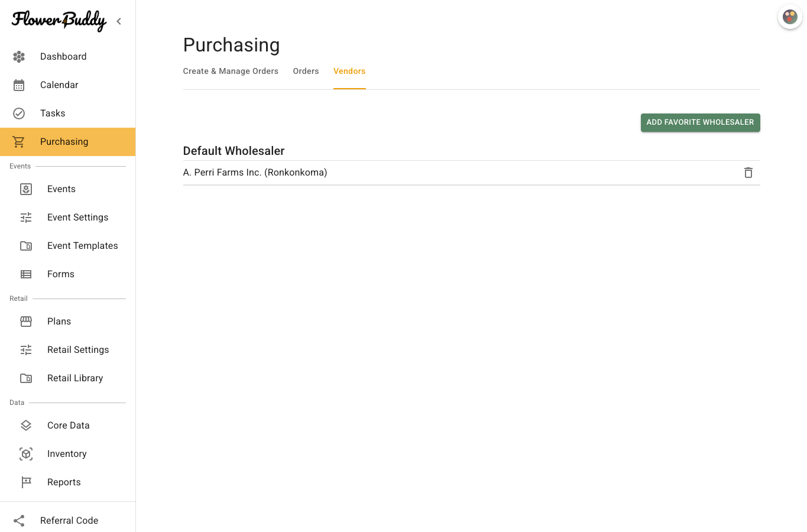Screen dimensions: 807x532
Task: Select the Vendors tab
Action: tap(349, 71)
